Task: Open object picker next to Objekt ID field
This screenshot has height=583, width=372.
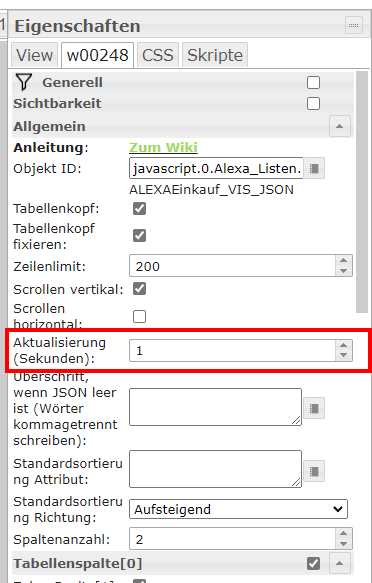Action: tap(314, 168)
